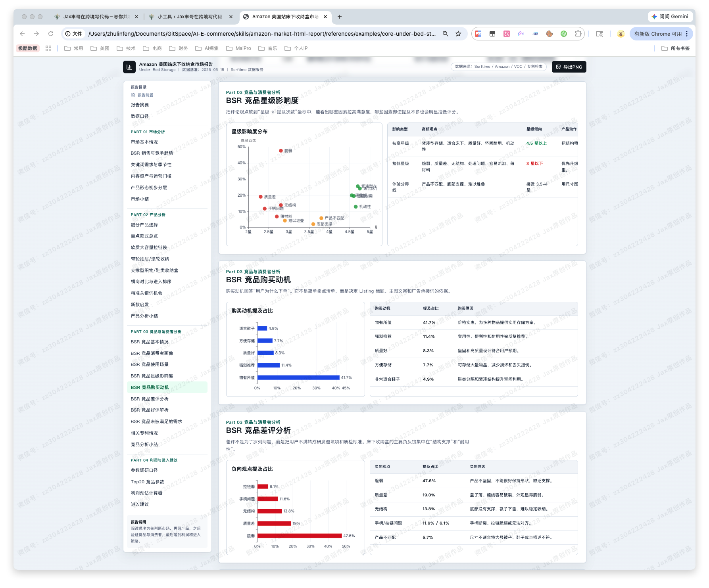Open the Chrome profile avatar
The height and width of the screenshot is (588, 709).
[621, 34]
